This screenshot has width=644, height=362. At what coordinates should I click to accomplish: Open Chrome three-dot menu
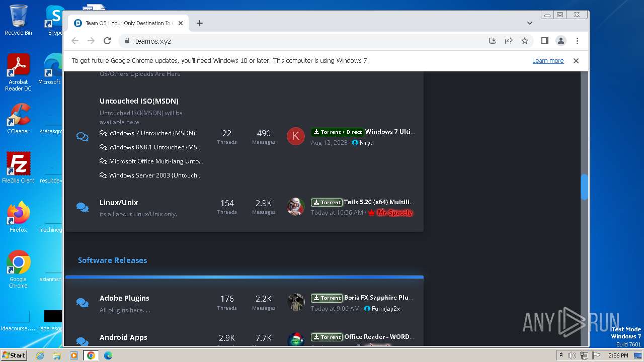pos(577,41)
